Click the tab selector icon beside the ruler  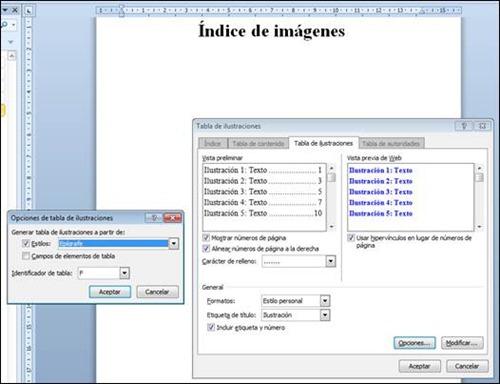click(x=29, y=11)
